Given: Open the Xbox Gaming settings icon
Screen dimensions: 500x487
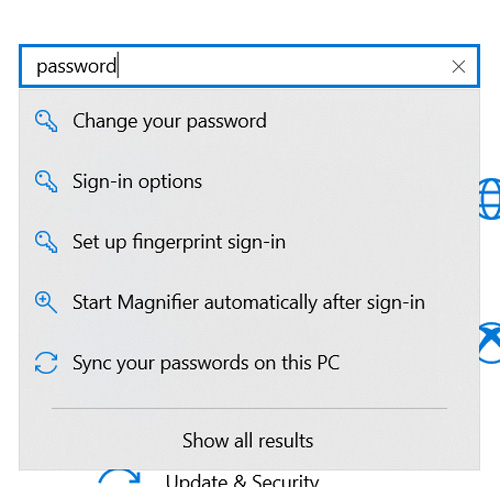Looking at the screenshot, I should [490, 343].
